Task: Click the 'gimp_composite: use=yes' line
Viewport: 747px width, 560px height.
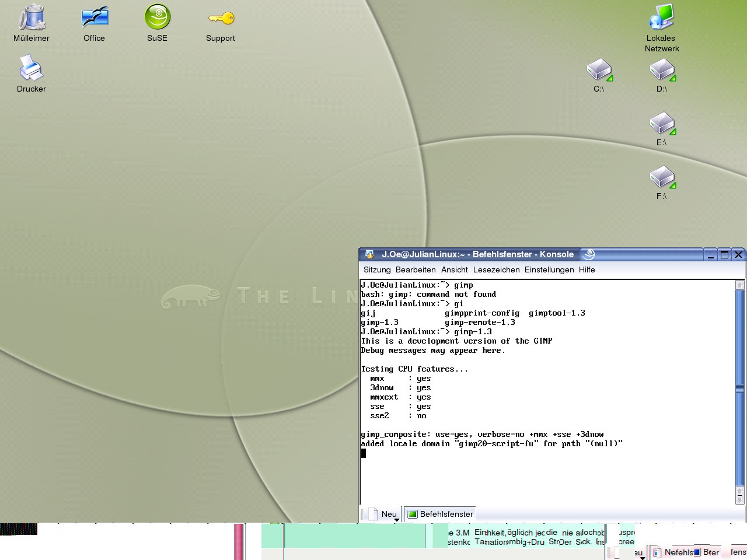Action: tap(482, 435)
